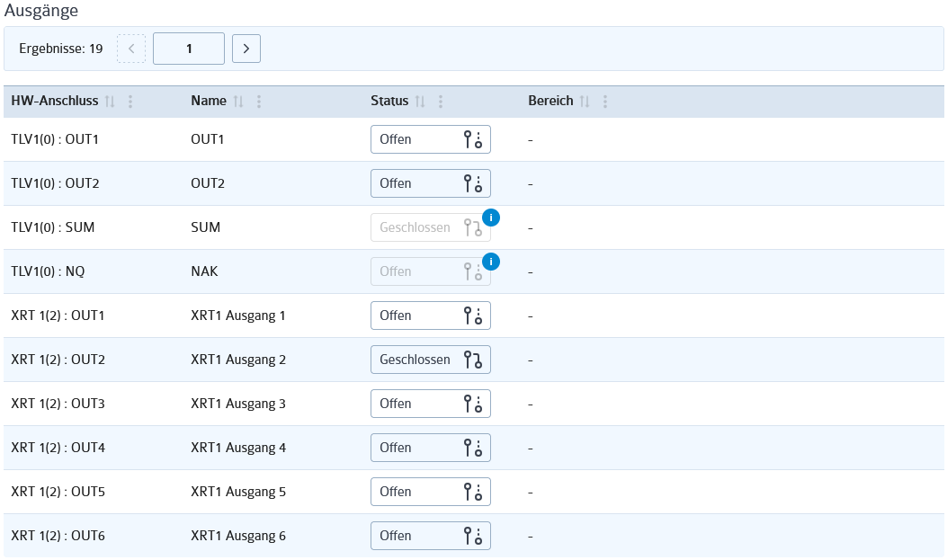Click the page number input field
This screenshot has height=560, width=947.
(x=189, y=49)
